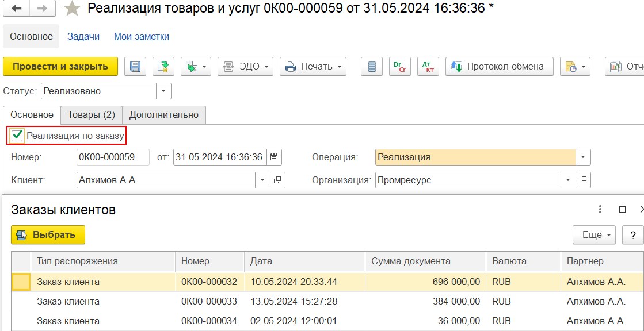Switch to the Товары (2) tab
This screenshot has width=644, height=331.
pyautogui.click(x=92, y=115)
